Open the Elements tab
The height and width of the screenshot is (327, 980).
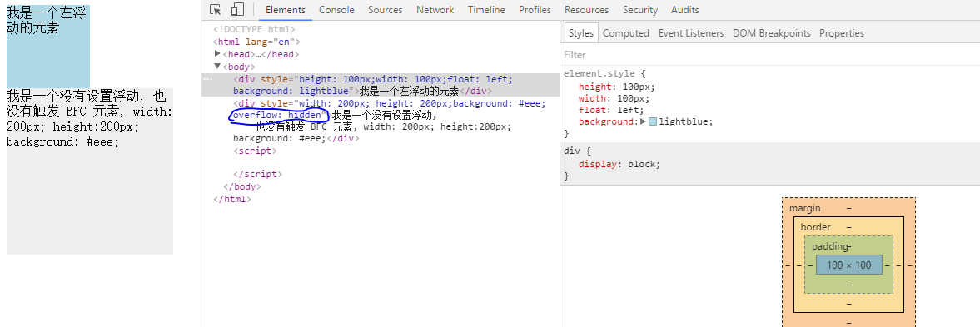click(286, 10)
